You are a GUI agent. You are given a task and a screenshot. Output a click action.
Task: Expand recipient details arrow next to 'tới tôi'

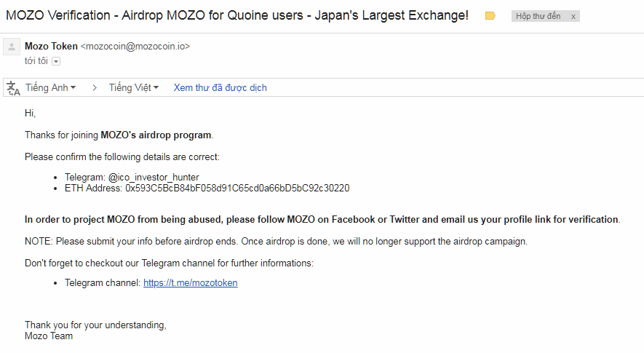point(56,61)
